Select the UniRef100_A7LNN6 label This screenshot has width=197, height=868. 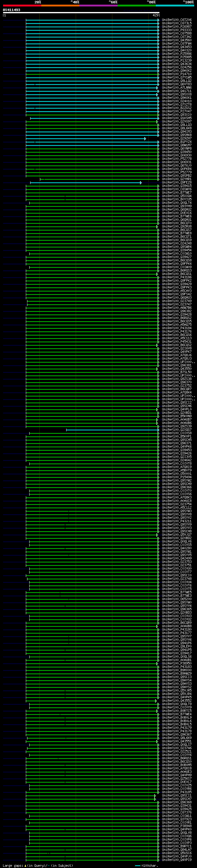click(177, 88)
